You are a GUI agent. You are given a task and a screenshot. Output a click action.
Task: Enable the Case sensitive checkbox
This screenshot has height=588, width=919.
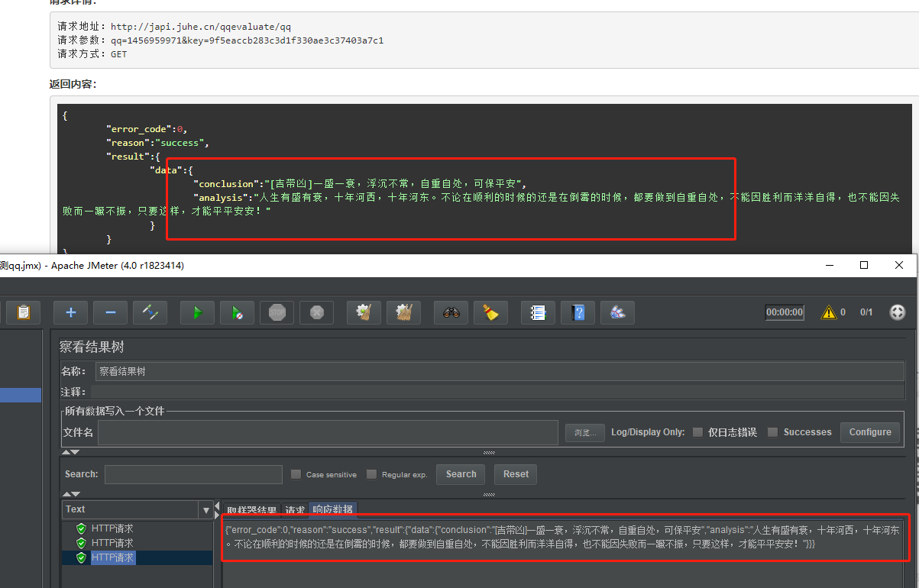pyautogui.click(x=296, y=474)
